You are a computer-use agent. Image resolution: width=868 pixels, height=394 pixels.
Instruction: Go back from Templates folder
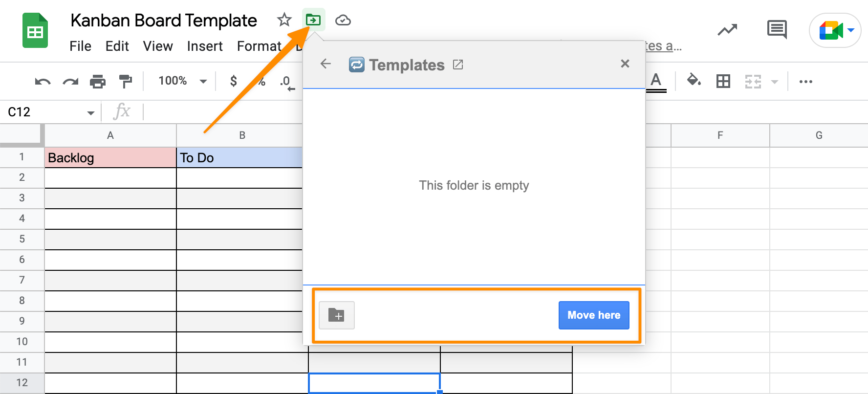(325, 64)
